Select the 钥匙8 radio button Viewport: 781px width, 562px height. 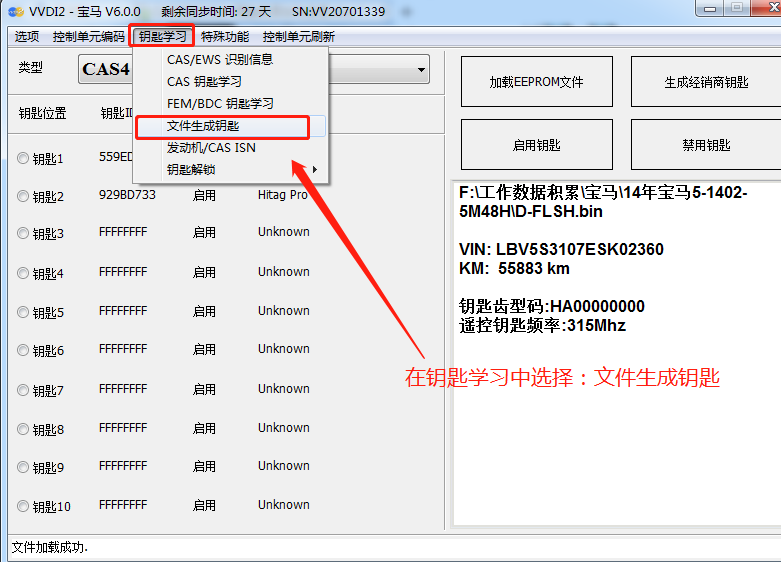tap(23, 429)
